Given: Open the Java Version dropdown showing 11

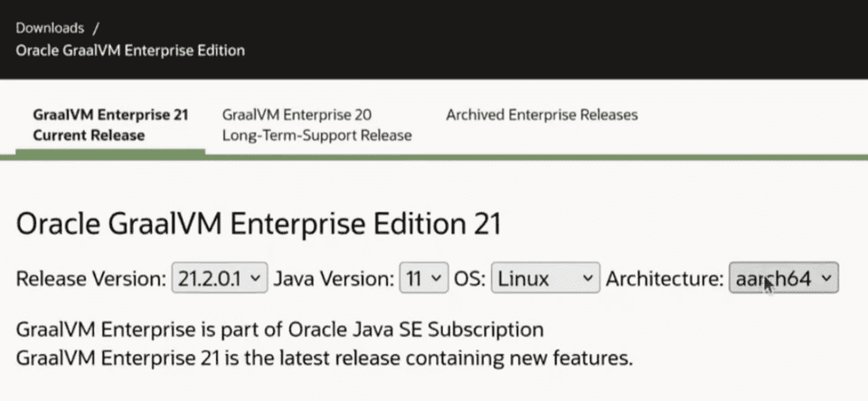Looking at the screenshot, I should (423, 278).
